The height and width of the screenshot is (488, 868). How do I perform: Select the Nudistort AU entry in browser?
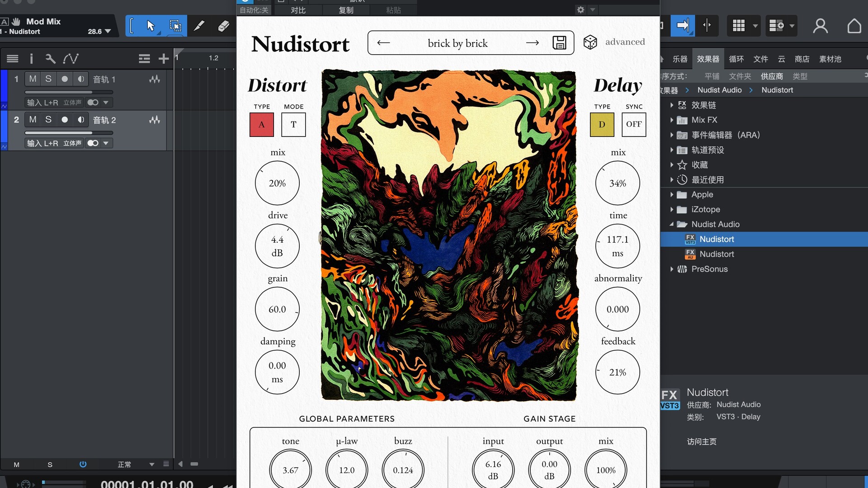click(x=764, y=254)
